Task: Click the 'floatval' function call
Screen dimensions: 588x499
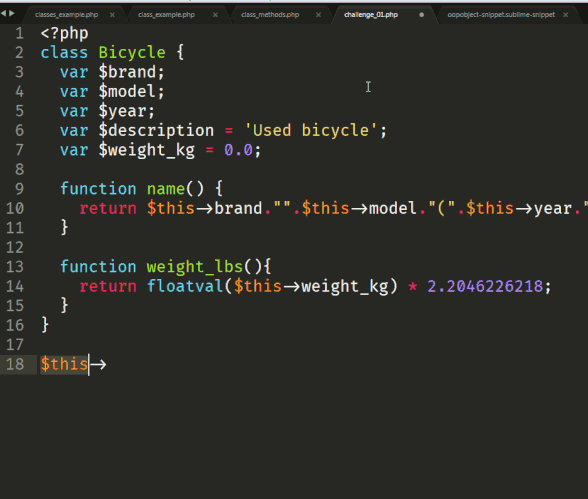Action: pyautogui.click(x=185, y=286)
